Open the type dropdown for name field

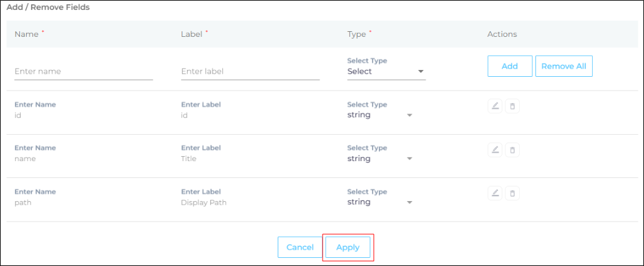pyautogui.click(x=379, y=159)
